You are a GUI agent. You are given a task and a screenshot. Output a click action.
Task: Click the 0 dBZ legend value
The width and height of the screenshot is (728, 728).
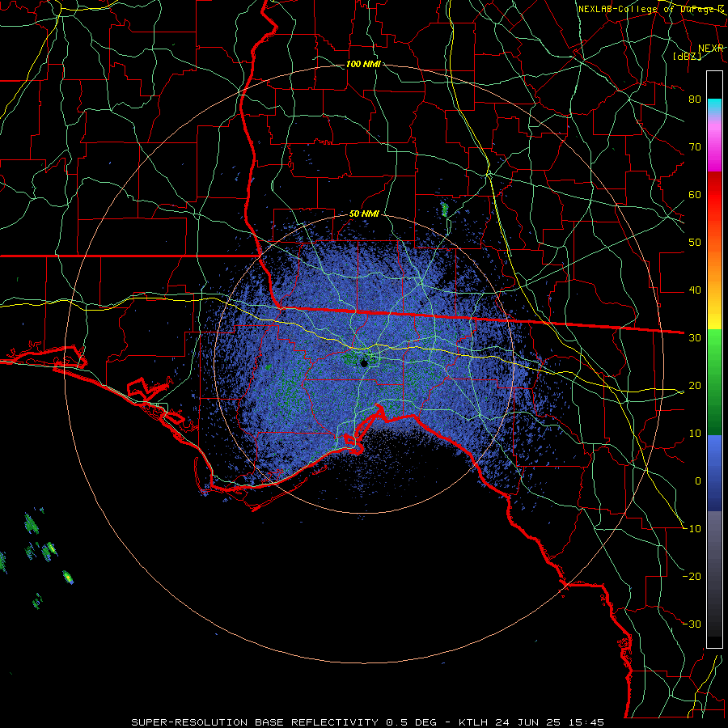click(698, 481)
